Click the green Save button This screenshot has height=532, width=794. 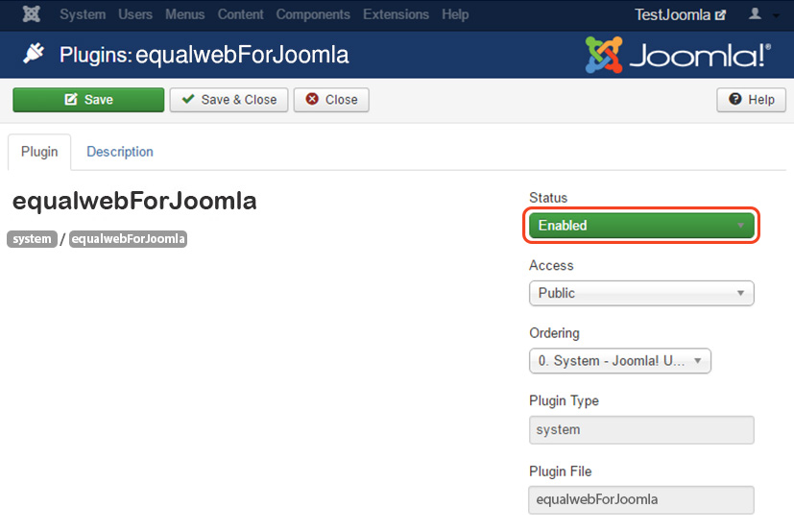(x=88, y=100)
